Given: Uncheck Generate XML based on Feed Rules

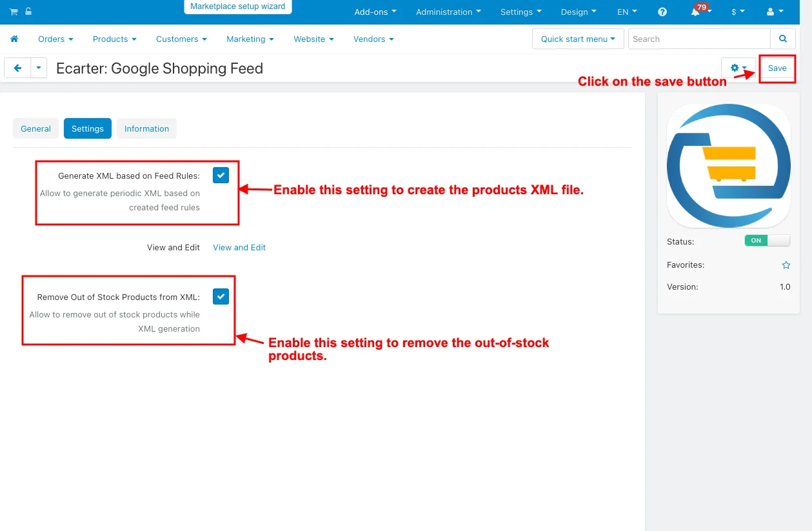Looking at the screenshot, I should point(221,175).
